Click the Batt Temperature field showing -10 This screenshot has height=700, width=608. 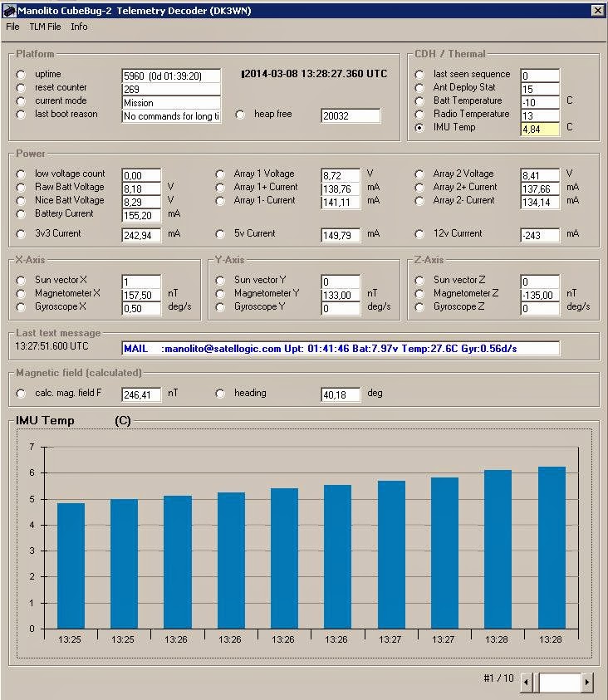[540, 102]
